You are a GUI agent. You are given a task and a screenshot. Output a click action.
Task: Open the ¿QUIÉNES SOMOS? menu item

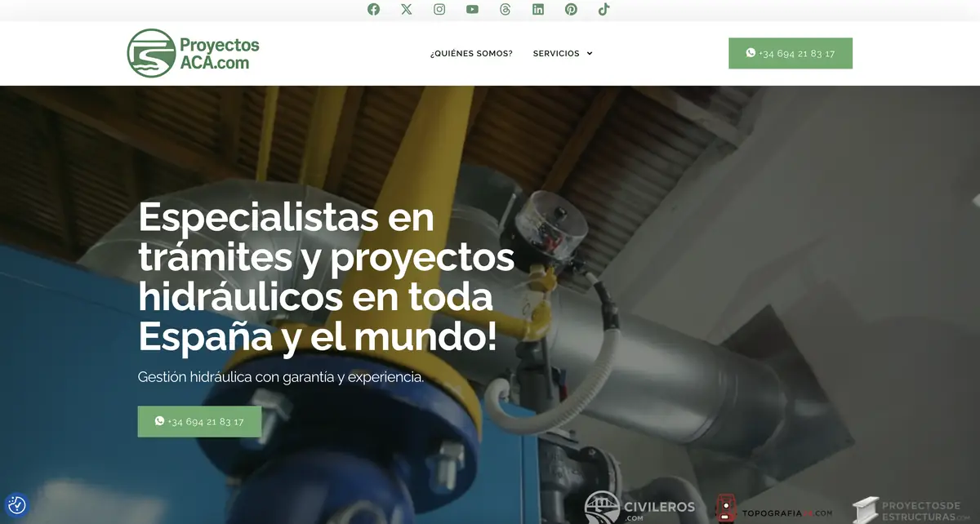(x=471, y=52)
